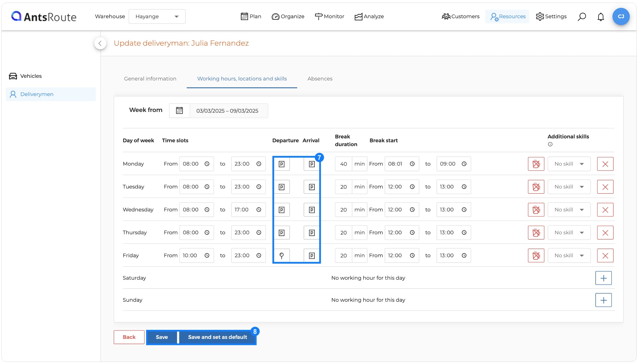The image size is (638, 364).
Task: Open Settings in the top bar
Action: [x=551, y=16]
